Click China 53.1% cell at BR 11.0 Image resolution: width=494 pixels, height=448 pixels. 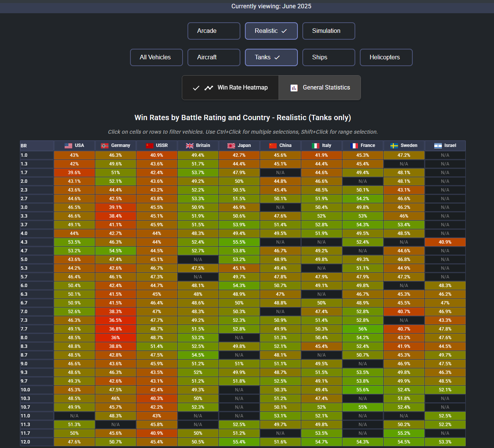click(280, 416)
